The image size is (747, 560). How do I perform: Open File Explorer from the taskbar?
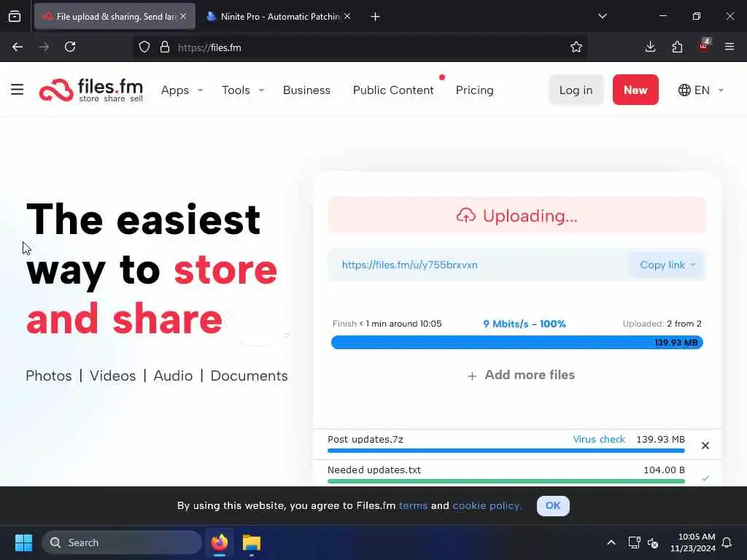(252, 542)
